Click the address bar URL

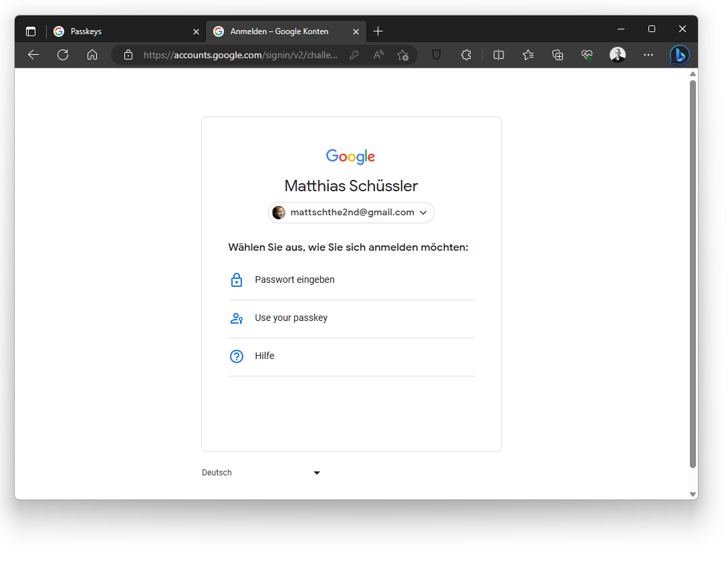[241, 55]
